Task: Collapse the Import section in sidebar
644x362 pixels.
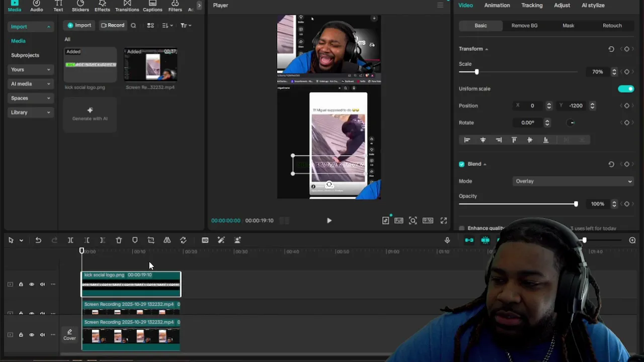Action: (x=31, y=27)
